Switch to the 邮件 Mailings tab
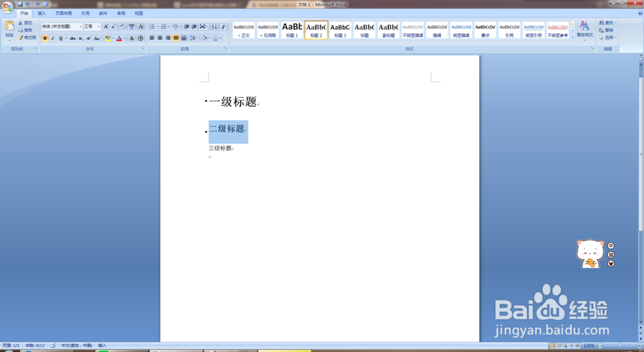The width and height of the screenshot is (644, 352). point(103,13)
